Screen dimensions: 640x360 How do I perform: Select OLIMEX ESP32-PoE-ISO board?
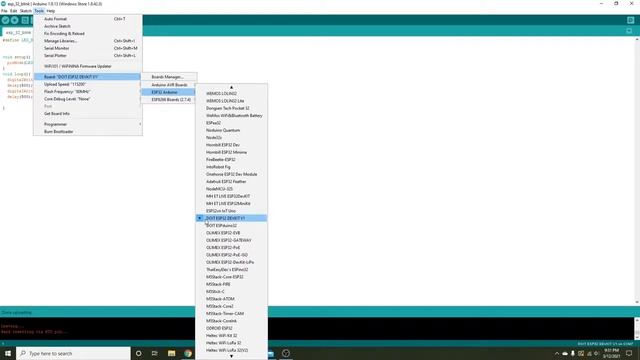click(231, 255)
